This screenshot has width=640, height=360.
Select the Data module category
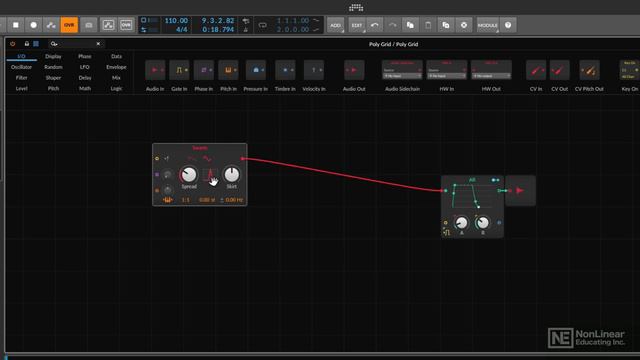[x=116, y=56]
